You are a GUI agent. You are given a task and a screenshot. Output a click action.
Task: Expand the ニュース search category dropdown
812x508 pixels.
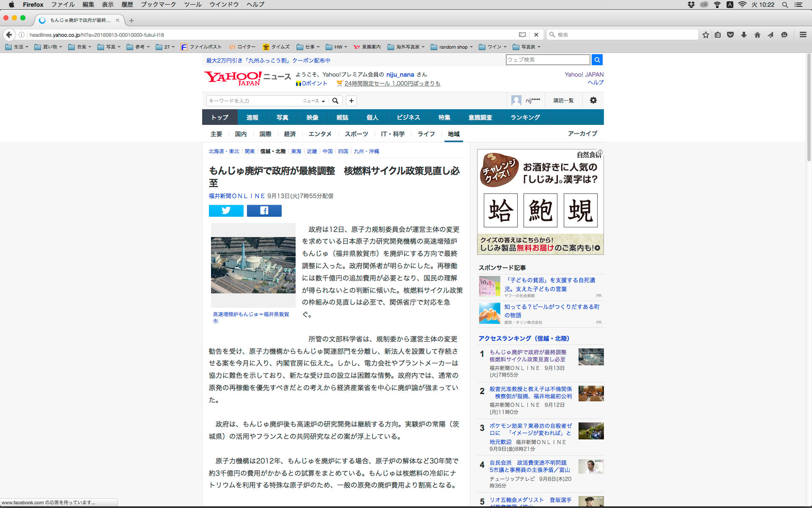coord(314,101)
